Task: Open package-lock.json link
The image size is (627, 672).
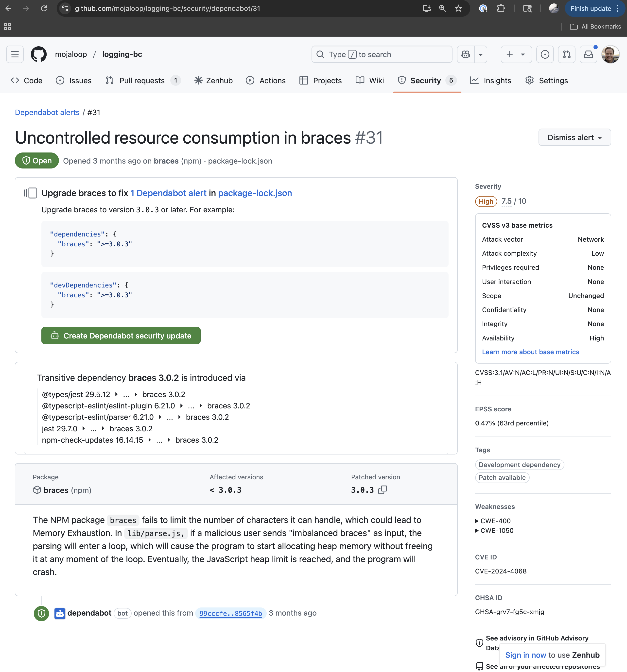Action: click(255, 193)
